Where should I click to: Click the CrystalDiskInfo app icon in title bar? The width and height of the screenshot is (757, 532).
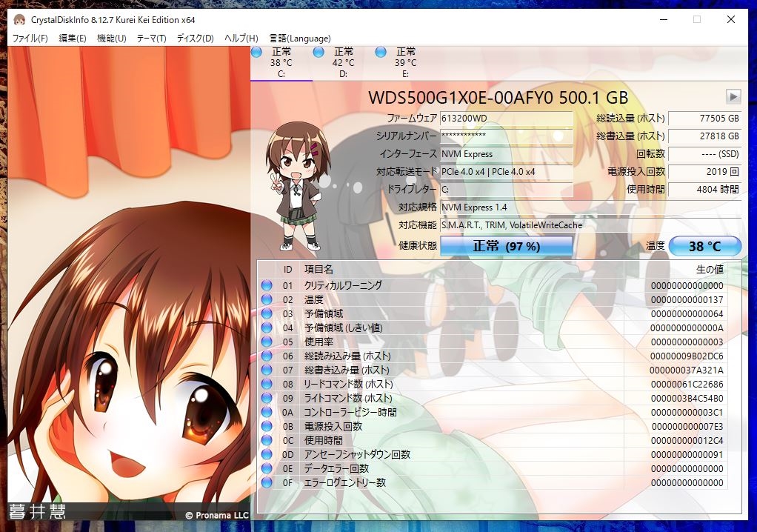coord(19,20)
